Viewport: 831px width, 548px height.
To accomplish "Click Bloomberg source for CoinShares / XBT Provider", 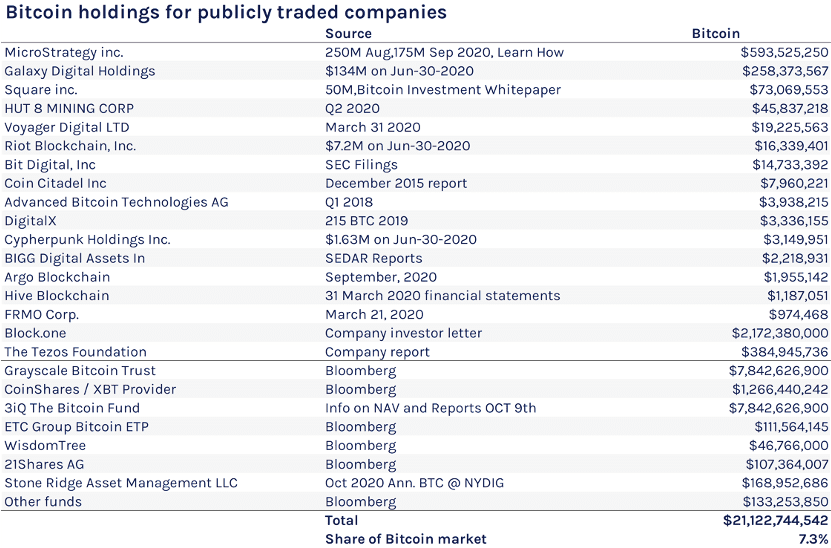I will tap(360, 390).
